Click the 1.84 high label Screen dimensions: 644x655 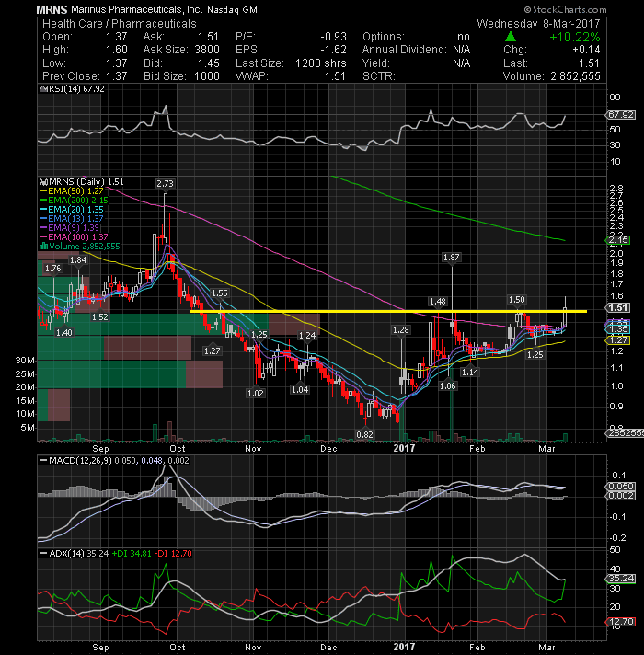point(78,259)
